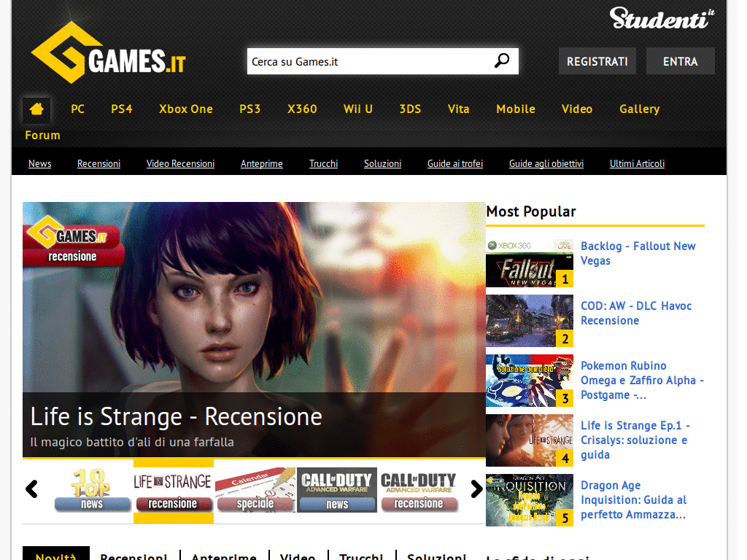Open Life is Strange Ep.1 popular thumbnail
747x560 pixels.
tap(530, 440)
